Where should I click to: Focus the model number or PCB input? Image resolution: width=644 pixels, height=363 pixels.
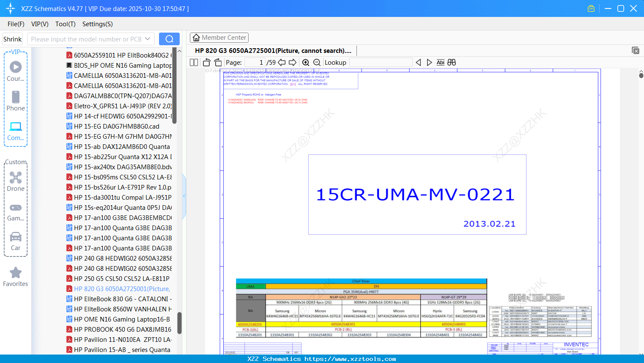(x=86, y=39)
